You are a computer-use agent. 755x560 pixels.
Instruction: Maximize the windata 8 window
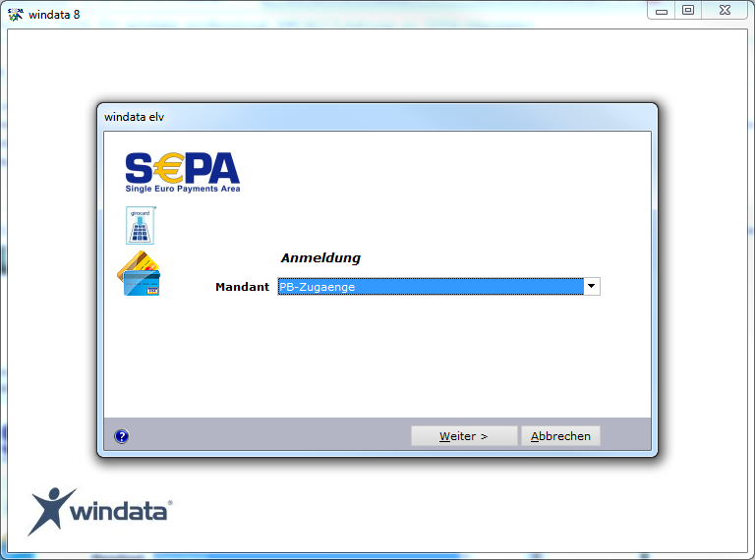click(x=688, y=11)
